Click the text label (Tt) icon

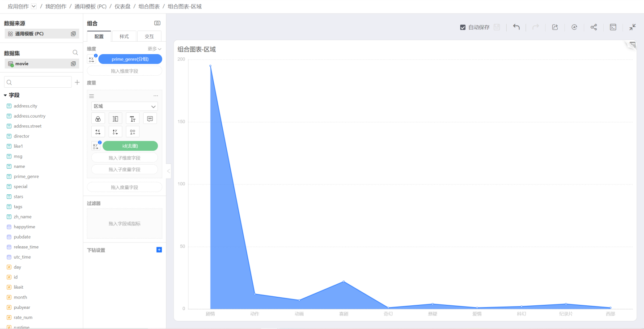(133, 119)
